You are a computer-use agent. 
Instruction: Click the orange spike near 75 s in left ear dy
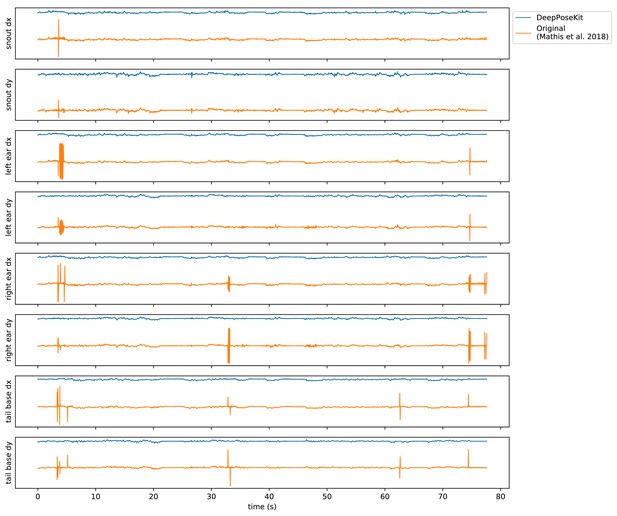click(469, 227)
